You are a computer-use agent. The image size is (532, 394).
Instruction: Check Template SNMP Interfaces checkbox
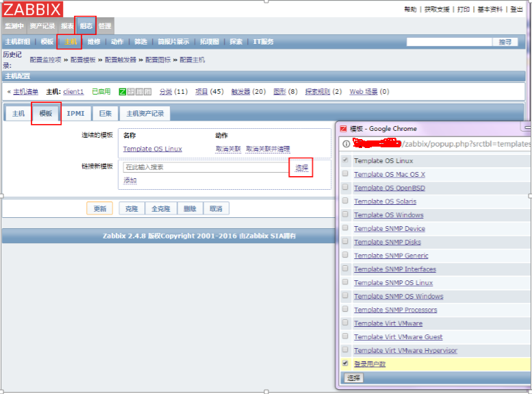345,269
